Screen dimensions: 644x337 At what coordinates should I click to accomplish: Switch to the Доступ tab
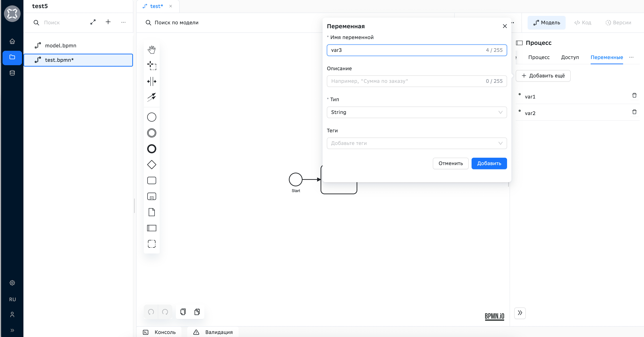pos(570,57)
